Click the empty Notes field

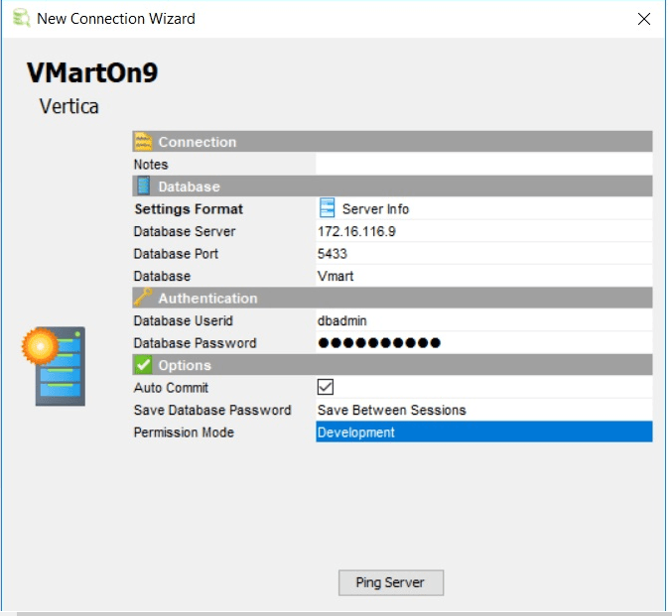(x=484, y=164)
